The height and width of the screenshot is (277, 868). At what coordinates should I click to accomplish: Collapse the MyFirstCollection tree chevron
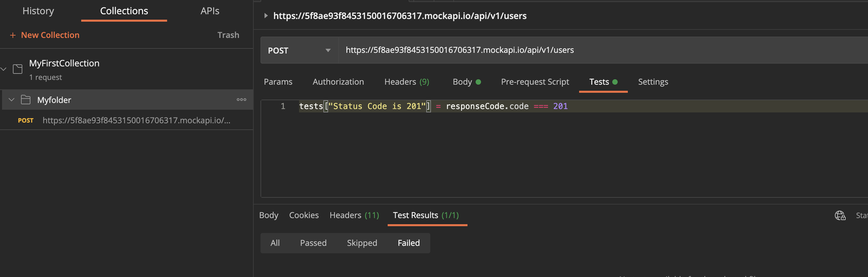(4, 69)
